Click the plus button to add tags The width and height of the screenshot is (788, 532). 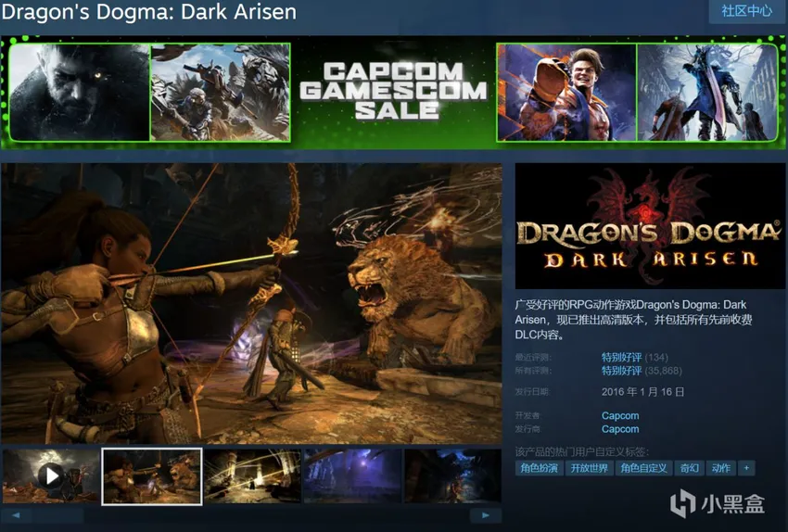click(746, 468)
